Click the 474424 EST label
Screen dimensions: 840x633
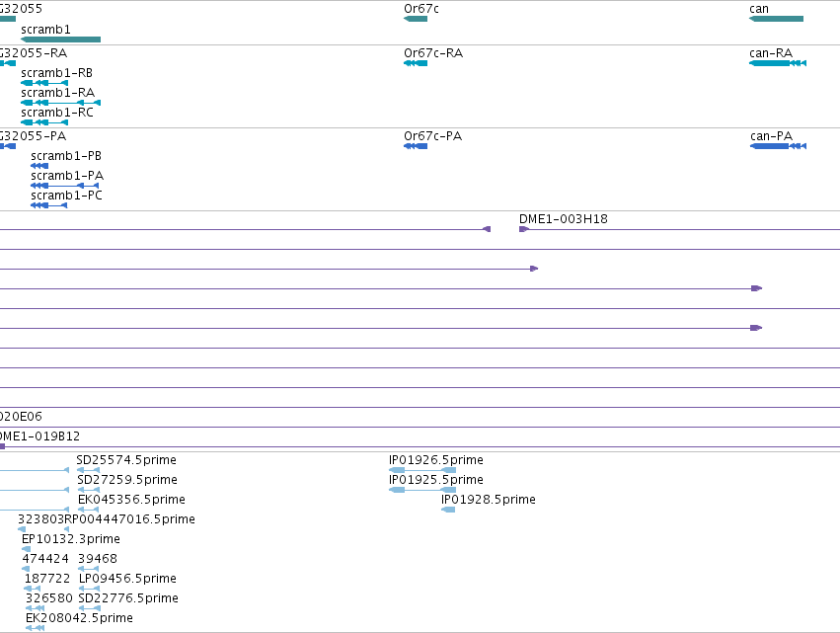pyautogui.click(x=45, y=559)
